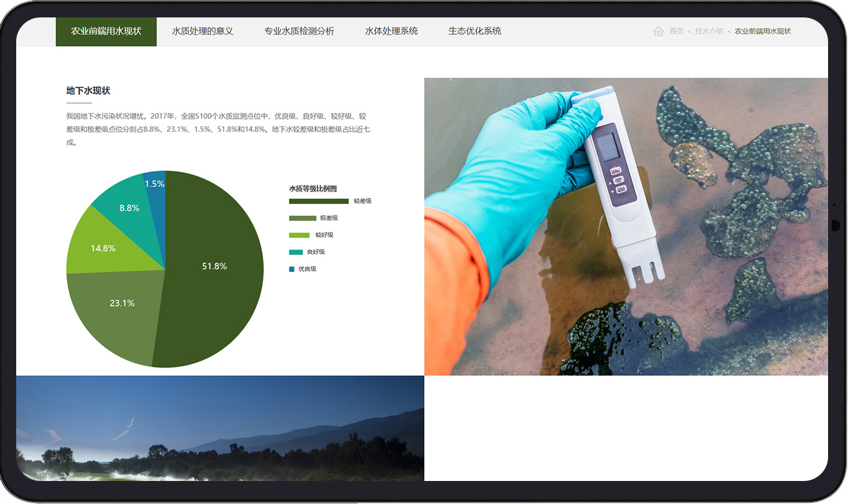Click the 良好级 legend color bar
The height and width of the screenshot is (504, 848).
[296, 252]
